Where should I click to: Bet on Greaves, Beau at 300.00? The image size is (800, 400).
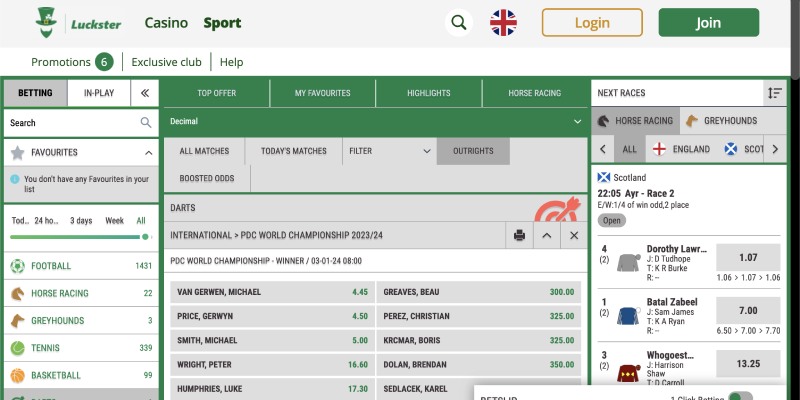[x=479, y=292]
